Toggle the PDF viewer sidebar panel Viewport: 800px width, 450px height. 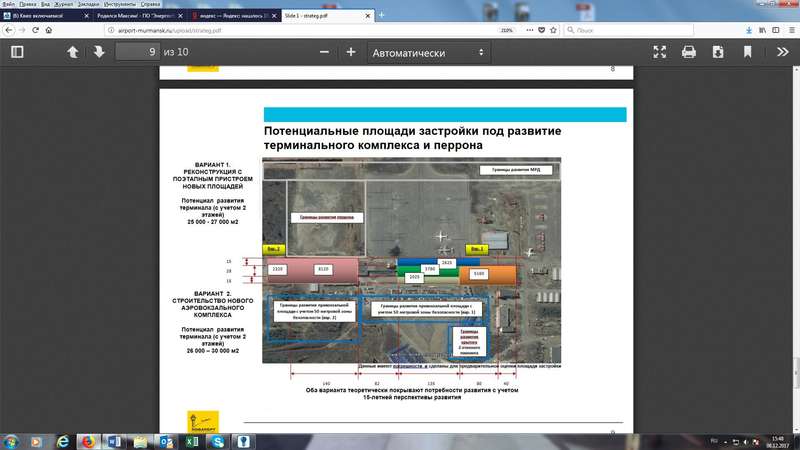click(x=17, y=52)
